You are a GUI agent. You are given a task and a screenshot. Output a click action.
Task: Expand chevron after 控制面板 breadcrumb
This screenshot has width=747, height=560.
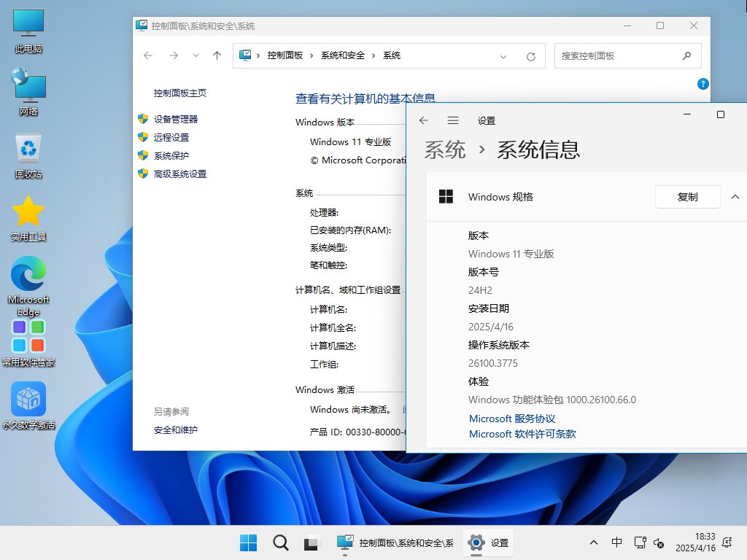point(311,55)
